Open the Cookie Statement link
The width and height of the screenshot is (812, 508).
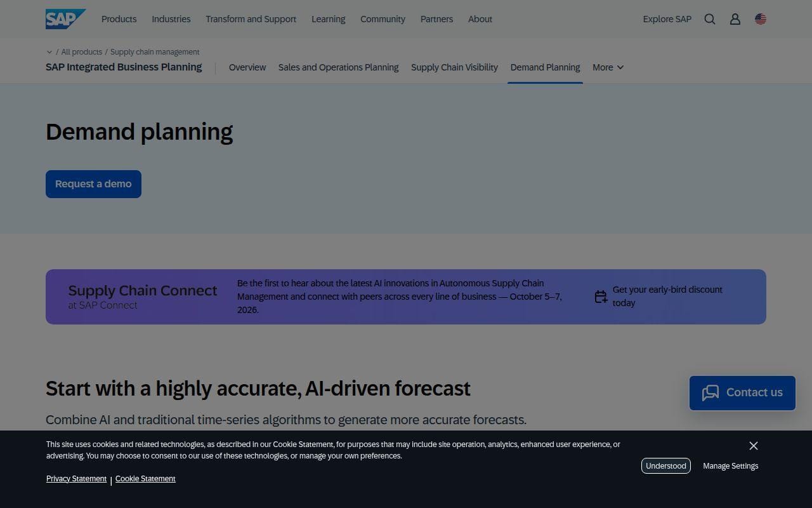click(x=145, y=479)
